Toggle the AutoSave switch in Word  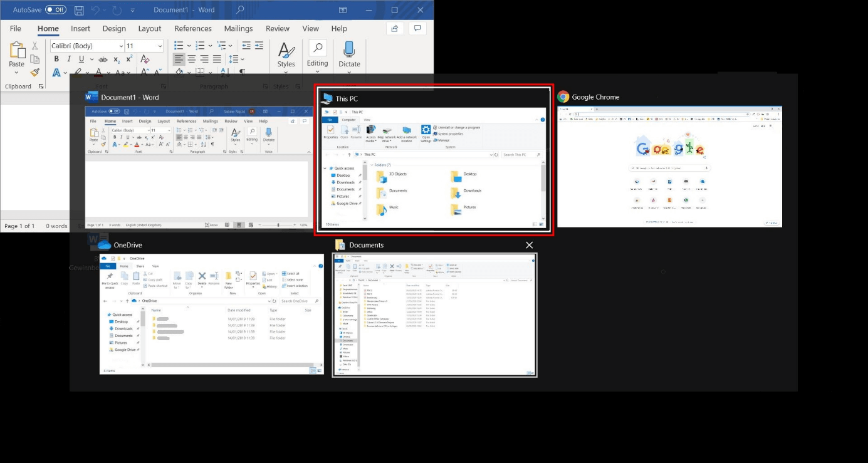[x=56, y=10]
